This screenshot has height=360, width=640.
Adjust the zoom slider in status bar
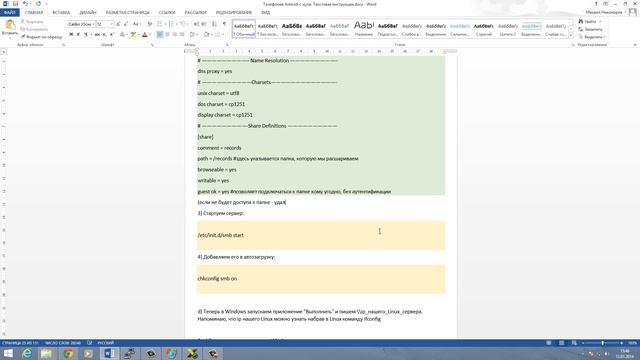pos(602,343)
